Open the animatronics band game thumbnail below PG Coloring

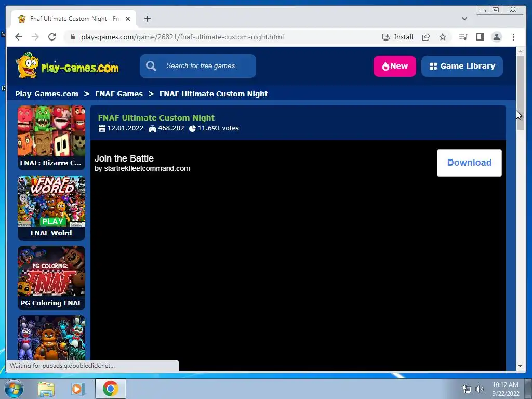pos(51,338)
